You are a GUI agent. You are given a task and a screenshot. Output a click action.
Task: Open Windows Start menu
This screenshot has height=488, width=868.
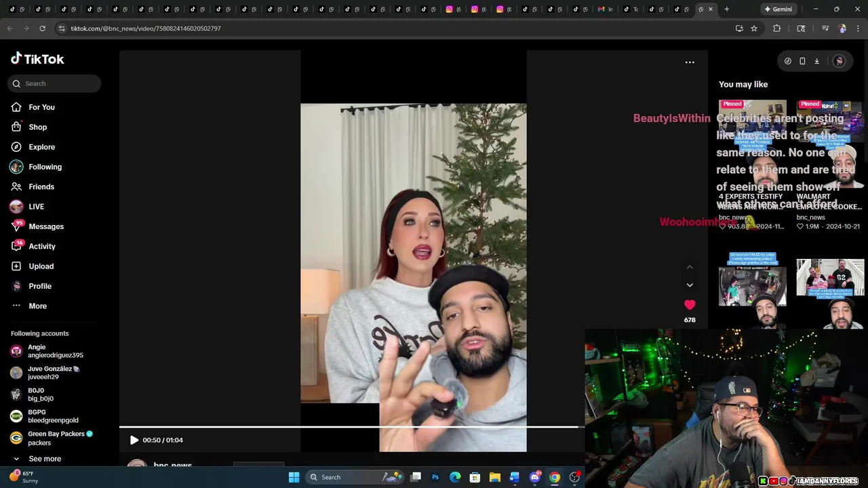(294, 477)
